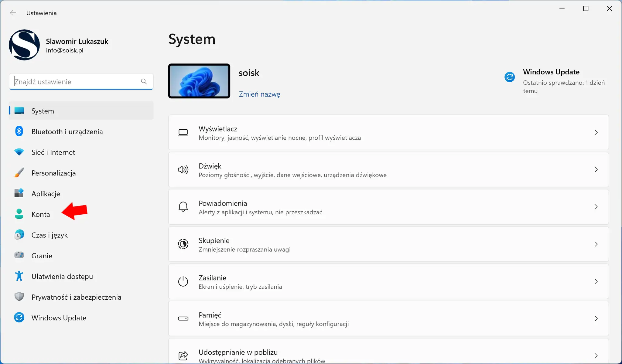Select the Windows Update sidebar icon
The width and height of the screenshot is (622, 364).
(19, 317)
